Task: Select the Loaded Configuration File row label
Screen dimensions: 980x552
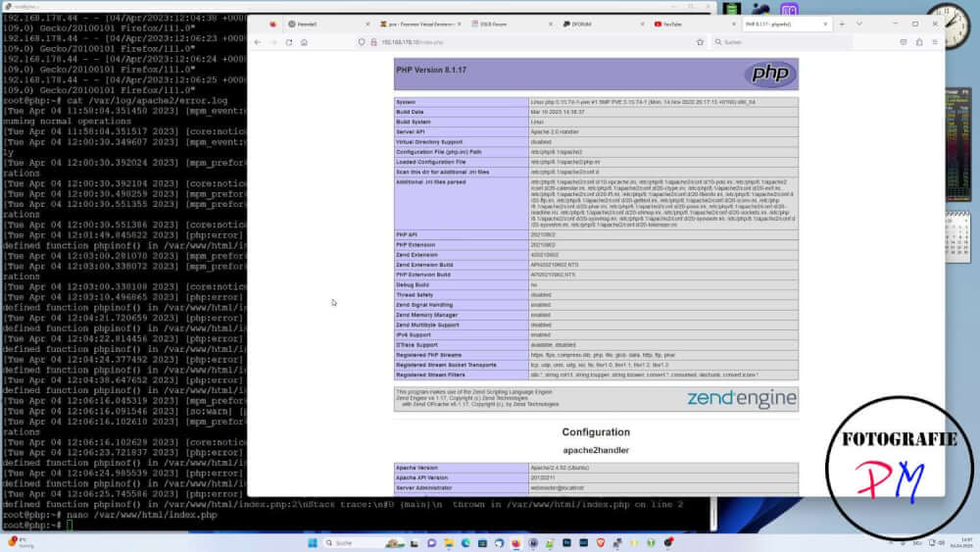Action: 430,162
